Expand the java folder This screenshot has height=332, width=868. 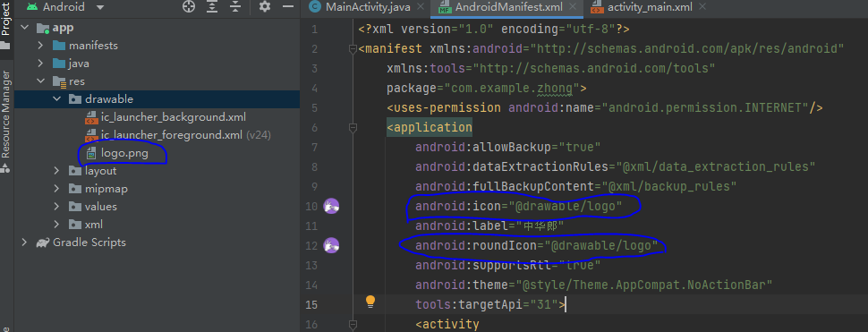click(40, 64)
